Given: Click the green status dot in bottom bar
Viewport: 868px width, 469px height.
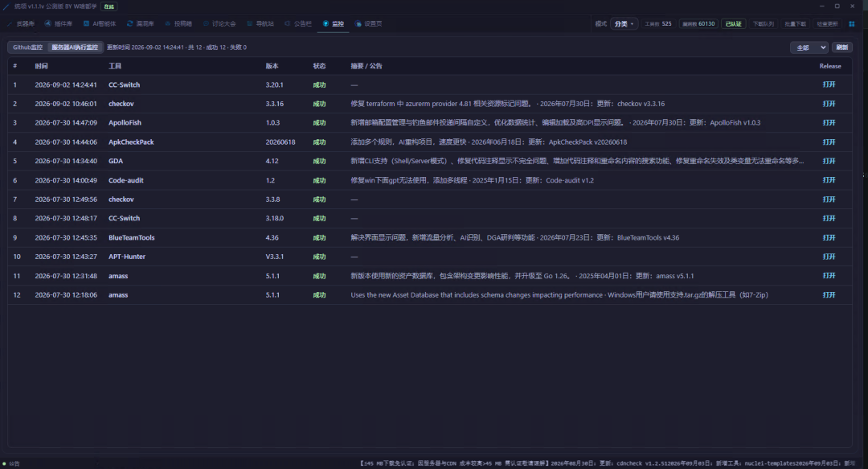Looking at the screenshot, I should [x=5, y=463].
